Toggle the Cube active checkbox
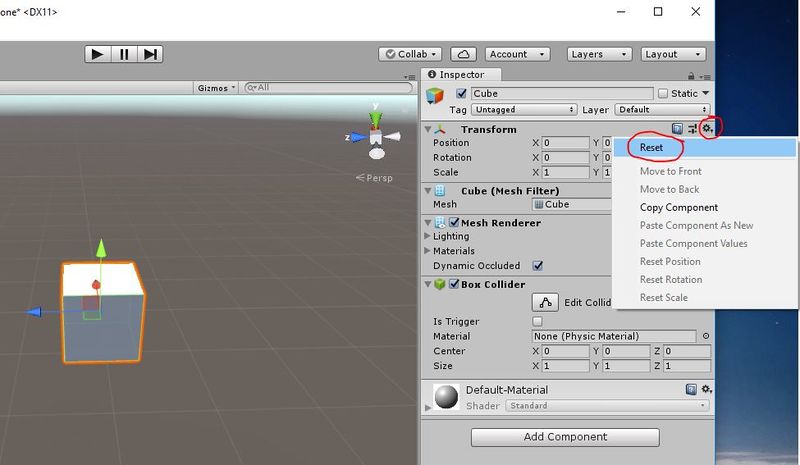Screen dimensions: 800x465 461,93
